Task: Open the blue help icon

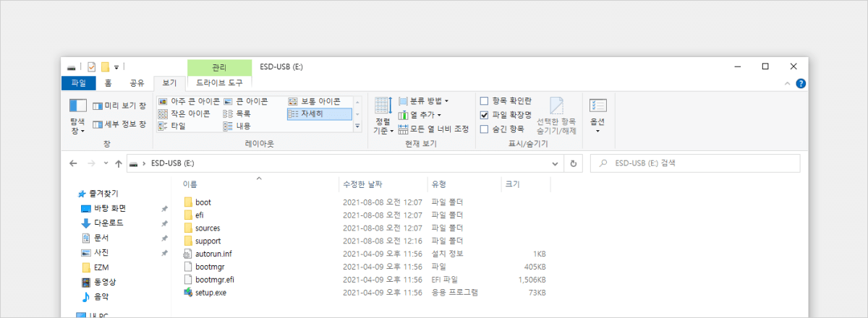Action: tap(801, 84)
